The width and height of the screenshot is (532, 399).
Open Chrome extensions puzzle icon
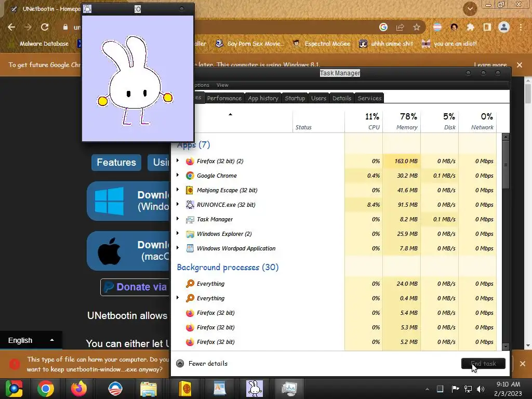(470, 27)
